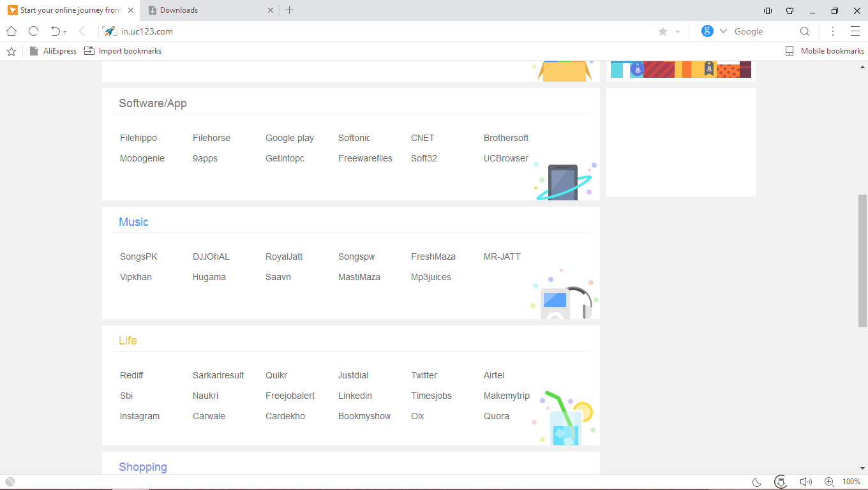
Task: Open the hamburger main menu
Action: click(855, 31)
